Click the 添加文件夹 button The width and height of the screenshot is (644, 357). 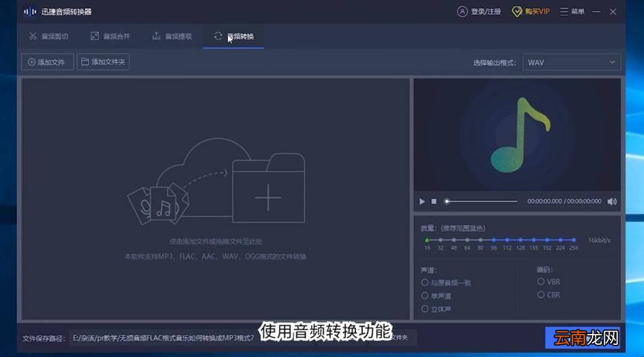pos(103,62)
